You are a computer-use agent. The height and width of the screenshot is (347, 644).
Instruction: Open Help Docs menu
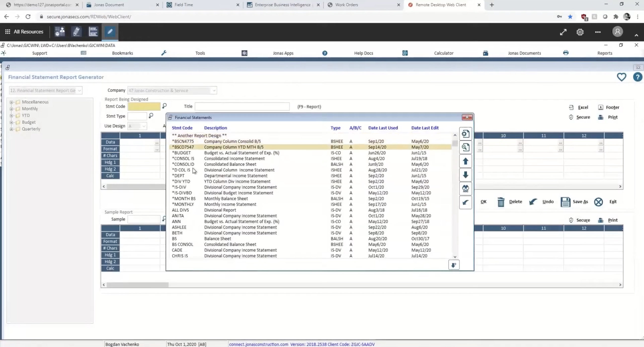(x=364, y=53)
